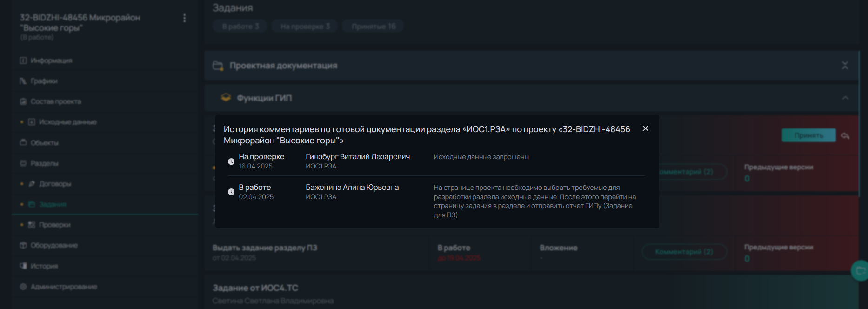Click the Графики chart icon
868x309 pixels.
(x=23, y=81)
